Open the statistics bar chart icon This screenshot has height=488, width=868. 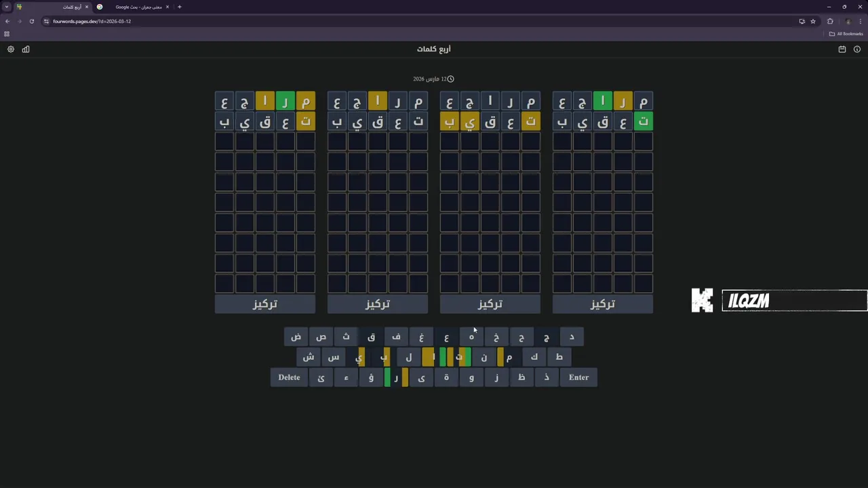[26, 49]
